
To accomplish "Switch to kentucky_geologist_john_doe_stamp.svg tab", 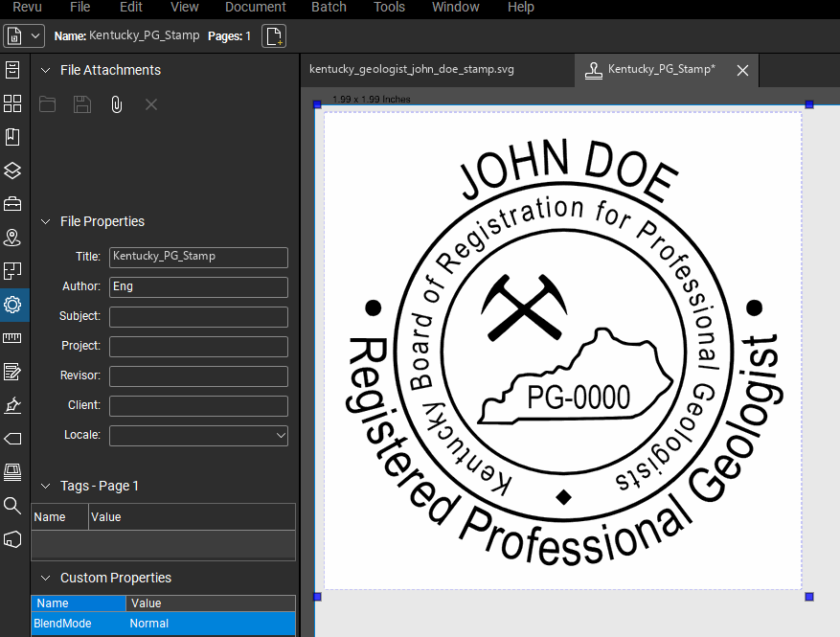I will (412, 69).
